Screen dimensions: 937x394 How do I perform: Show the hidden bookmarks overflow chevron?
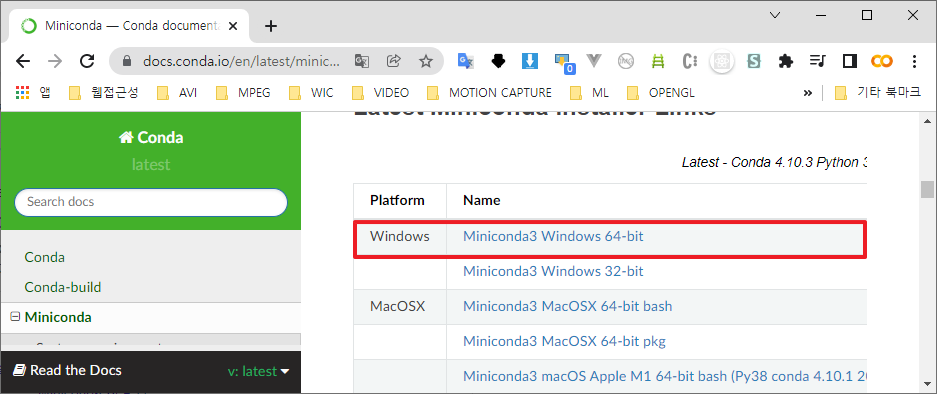coord(808,93)
